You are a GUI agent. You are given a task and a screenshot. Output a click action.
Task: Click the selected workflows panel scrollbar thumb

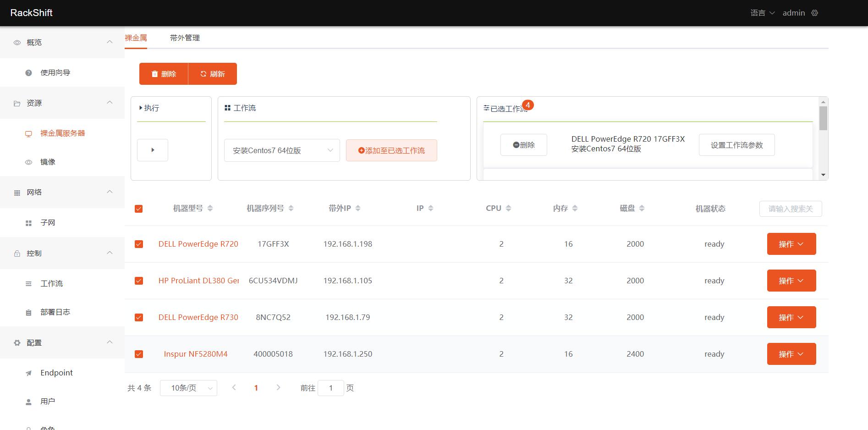coord(823,118)
